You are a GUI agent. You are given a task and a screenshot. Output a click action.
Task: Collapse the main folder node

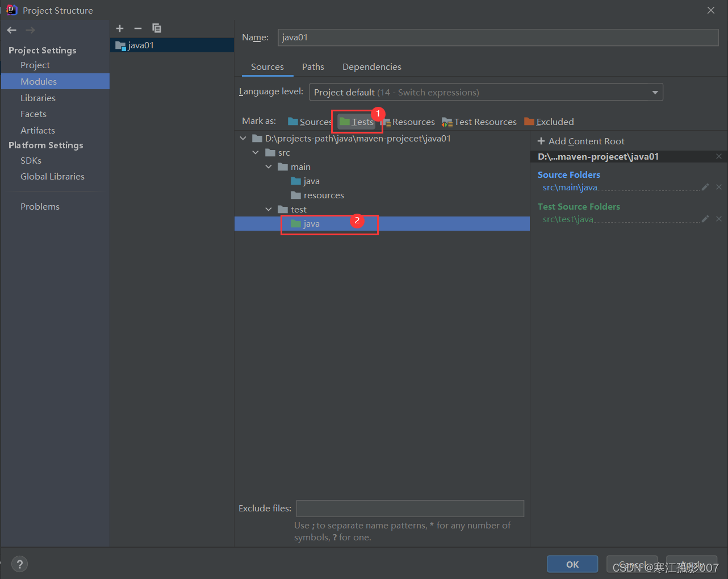pyautogui.click(x=269, y=166)
